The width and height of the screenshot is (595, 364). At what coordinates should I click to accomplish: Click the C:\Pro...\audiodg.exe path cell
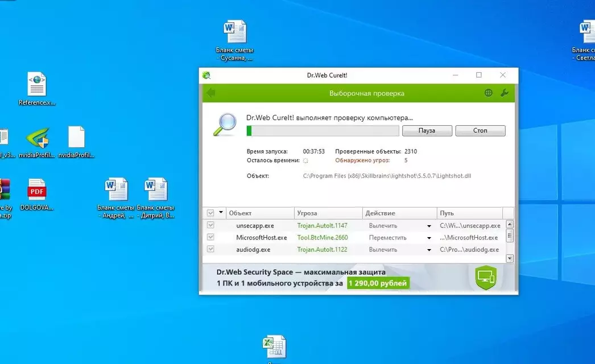469,249
